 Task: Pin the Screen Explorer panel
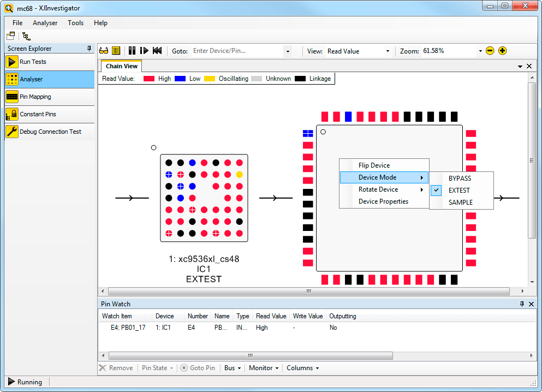pos(89,49)
